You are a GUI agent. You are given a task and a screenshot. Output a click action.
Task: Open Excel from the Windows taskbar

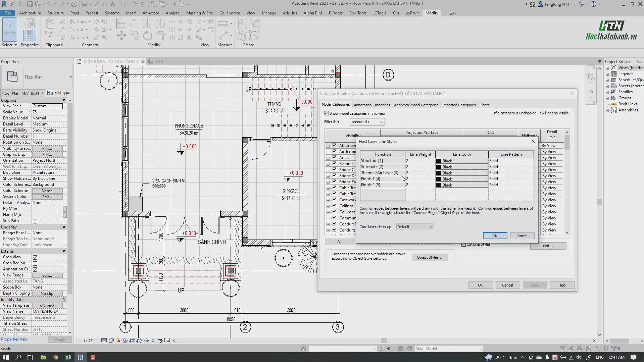point(68,357)
